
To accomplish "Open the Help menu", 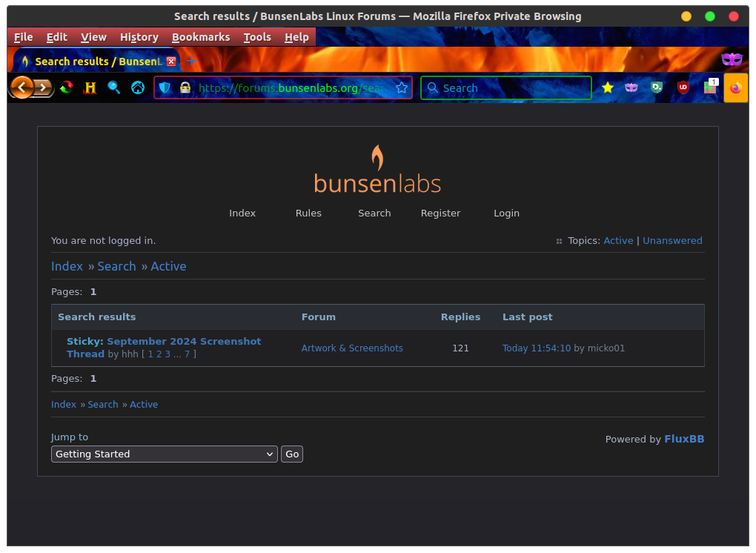I will (x=296, y=37).
